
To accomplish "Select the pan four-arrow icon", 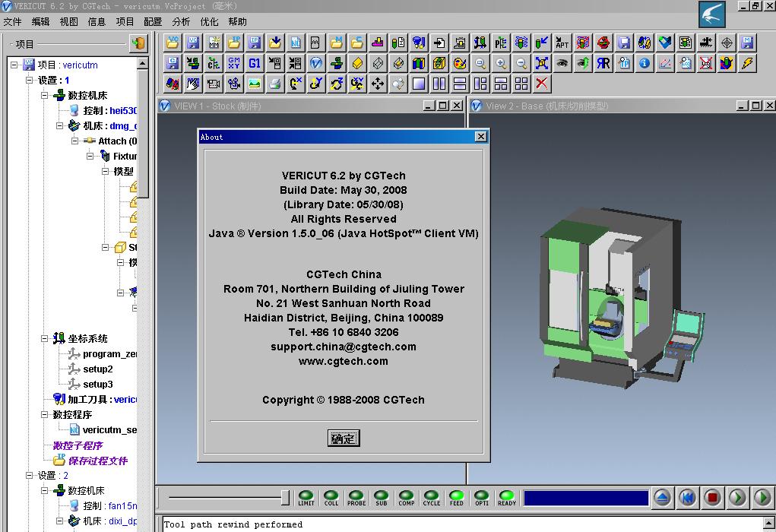I will [378, 84].
